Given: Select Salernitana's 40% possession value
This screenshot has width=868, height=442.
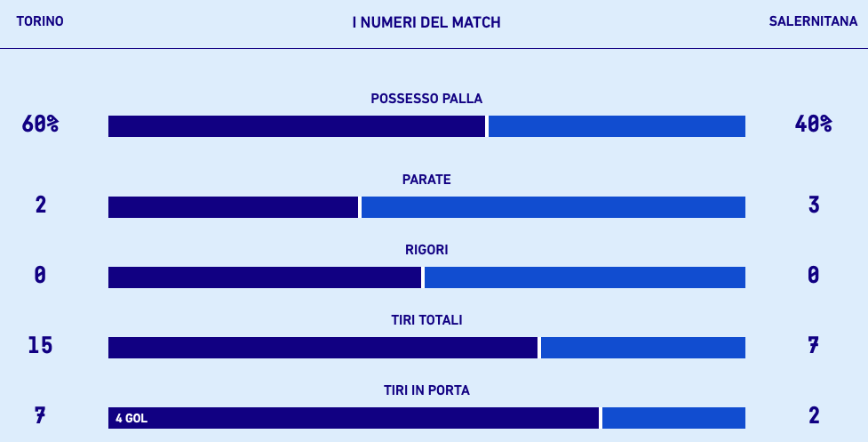Looking at the screenshot, I should tap(813, 125).
